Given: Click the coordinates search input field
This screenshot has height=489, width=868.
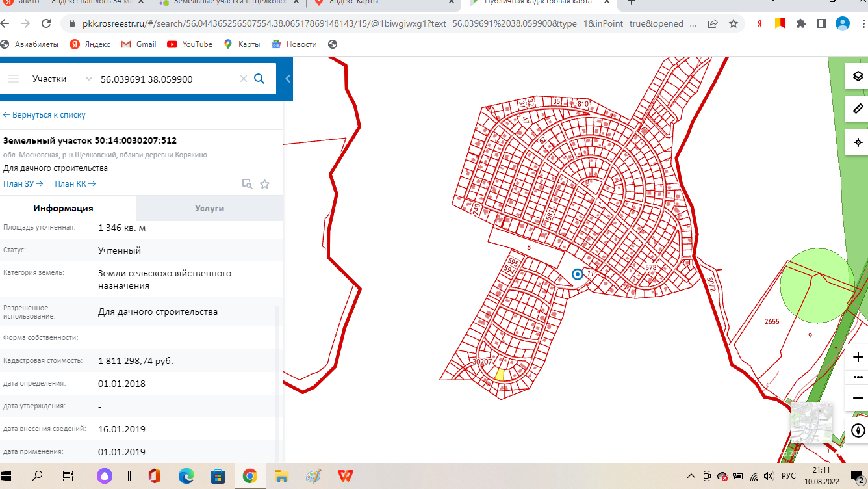Looking at the screenshot, I should [168, 79].
